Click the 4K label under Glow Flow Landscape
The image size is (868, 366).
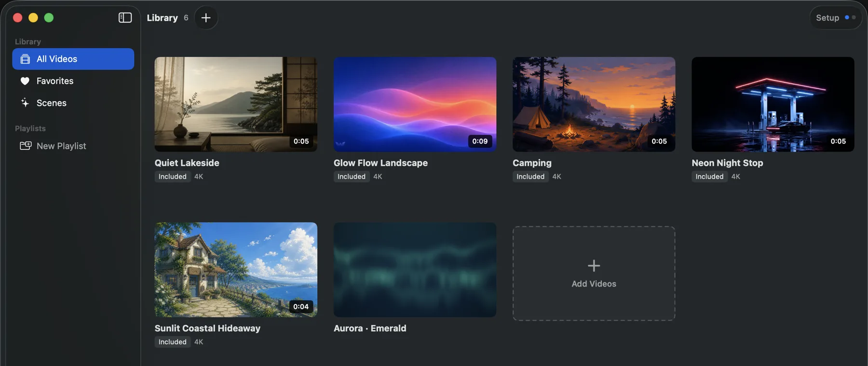pos(378,177)
